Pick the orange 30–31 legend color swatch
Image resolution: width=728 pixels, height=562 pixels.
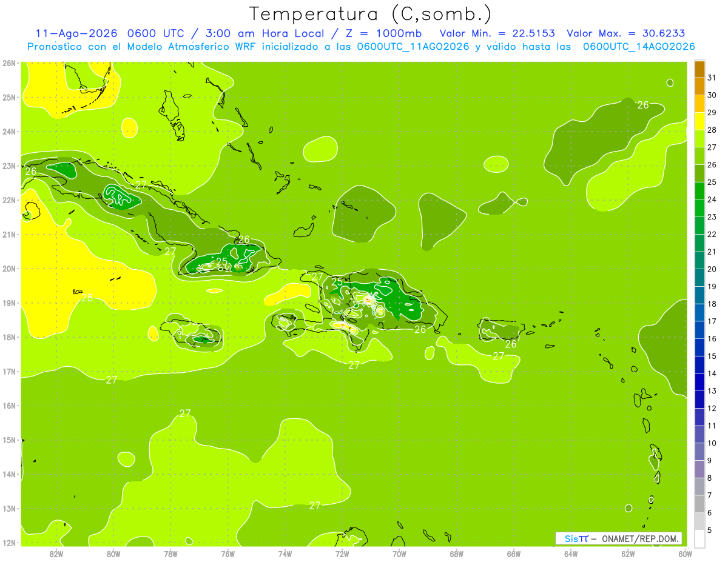click(699, 87)
